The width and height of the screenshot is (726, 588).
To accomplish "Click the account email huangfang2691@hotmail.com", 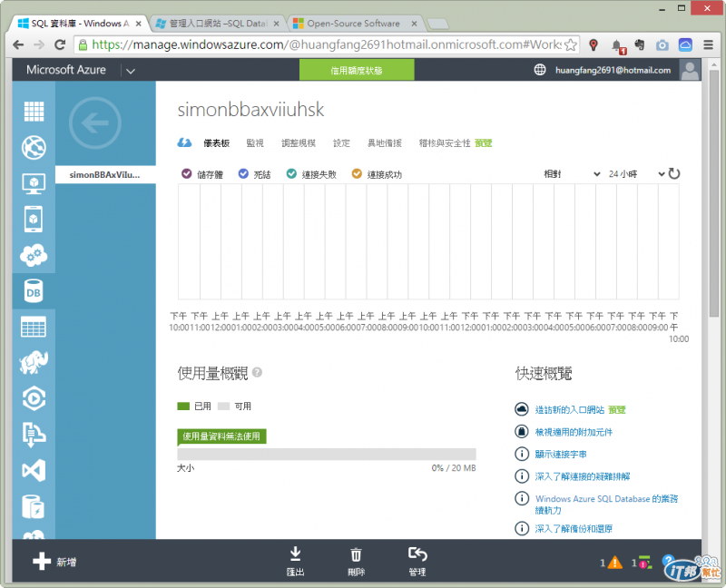I will 613,71.
